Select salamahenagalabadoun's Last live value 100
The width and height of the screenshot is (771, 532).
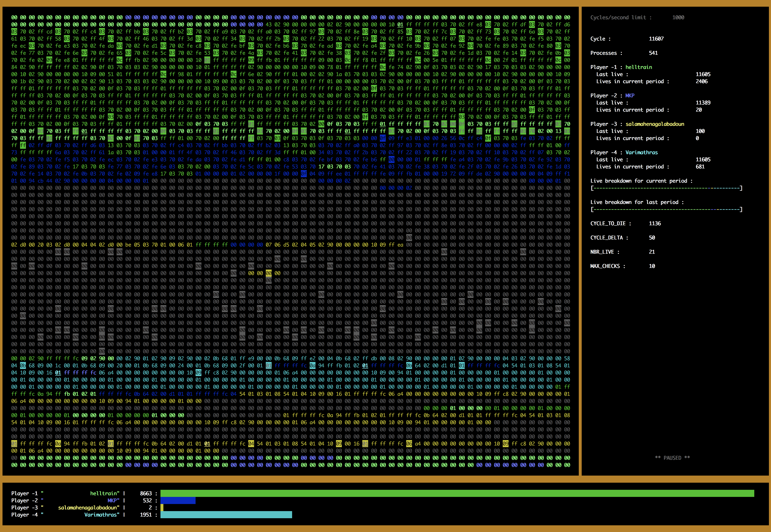700,131
